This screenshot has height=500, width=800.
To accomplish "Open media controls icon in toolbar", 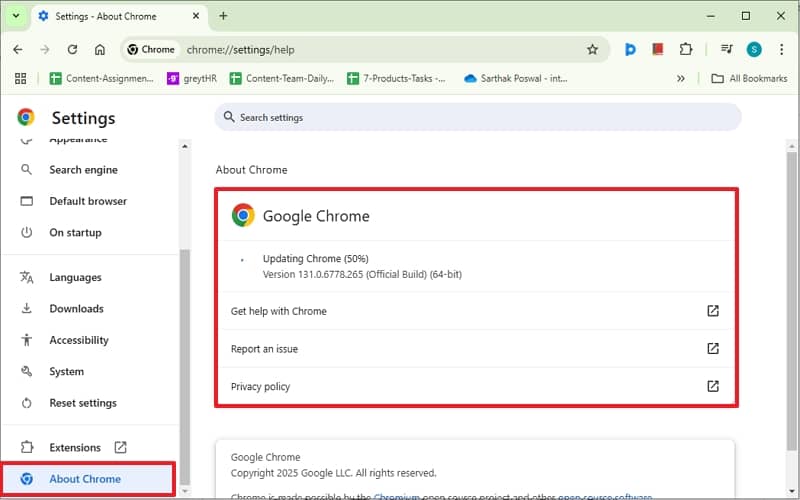I will [727, 49].
